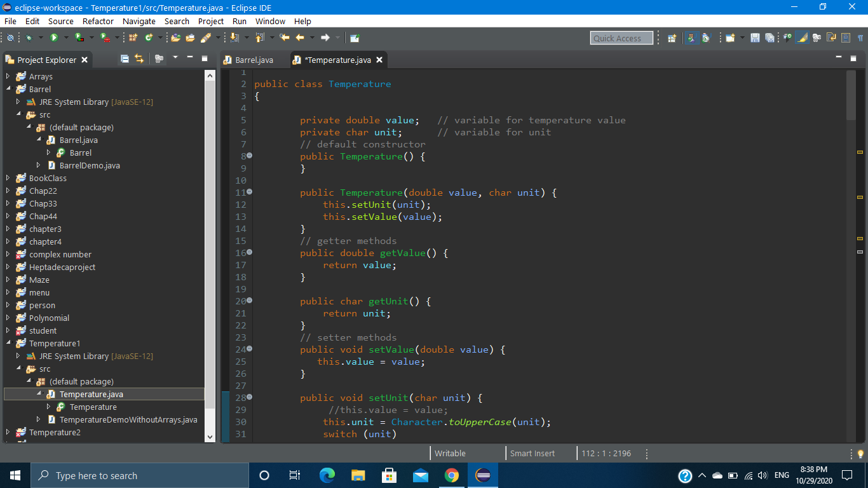This screenshot has width=868, height=488.
Task: Select TemperatureDemoWithoutArrays.java file
Action: coord(128,419)
